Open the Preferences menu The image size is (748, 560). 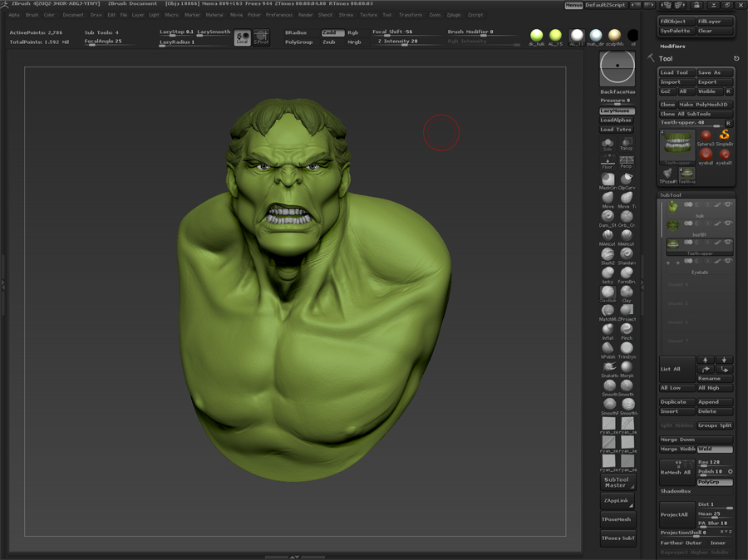pos(279,15)
